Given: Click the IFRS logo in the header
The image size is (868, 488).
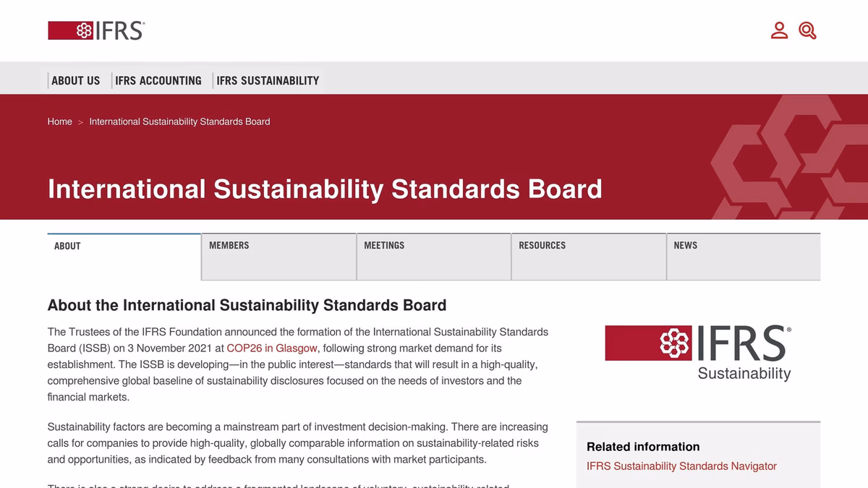Looking at the screenshot, I should pos(96,30).
